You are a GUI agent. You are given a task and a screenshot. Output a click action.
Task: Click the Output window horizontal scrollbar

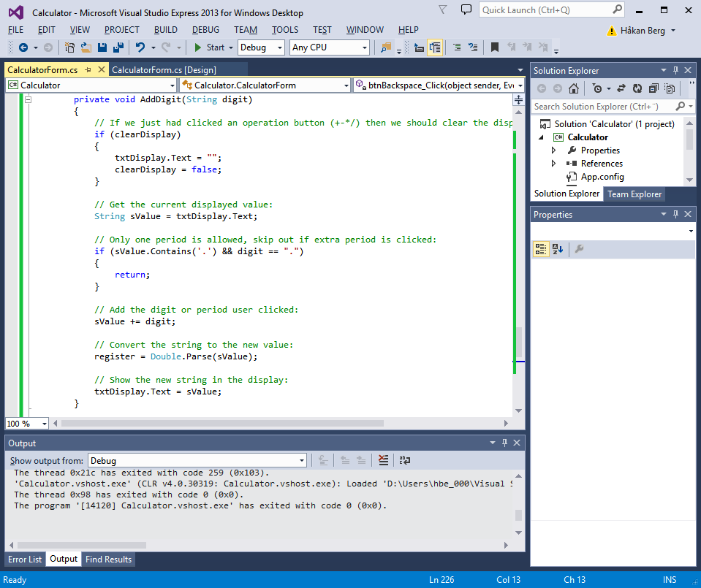[82, 545]
